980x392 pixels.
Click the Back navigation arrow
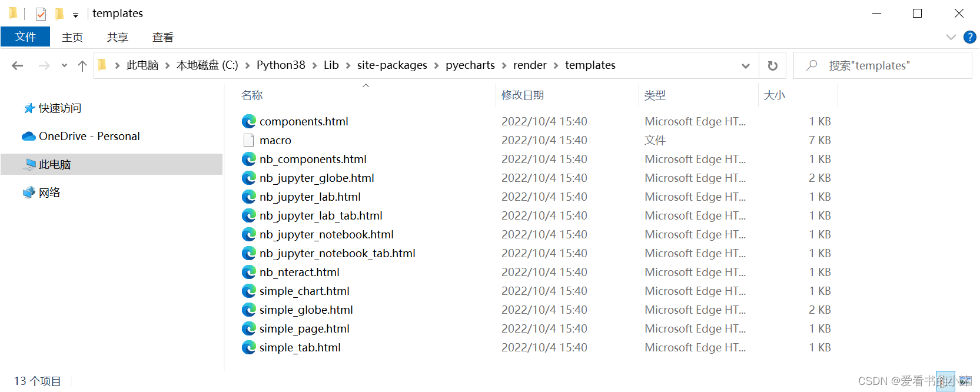18,66
